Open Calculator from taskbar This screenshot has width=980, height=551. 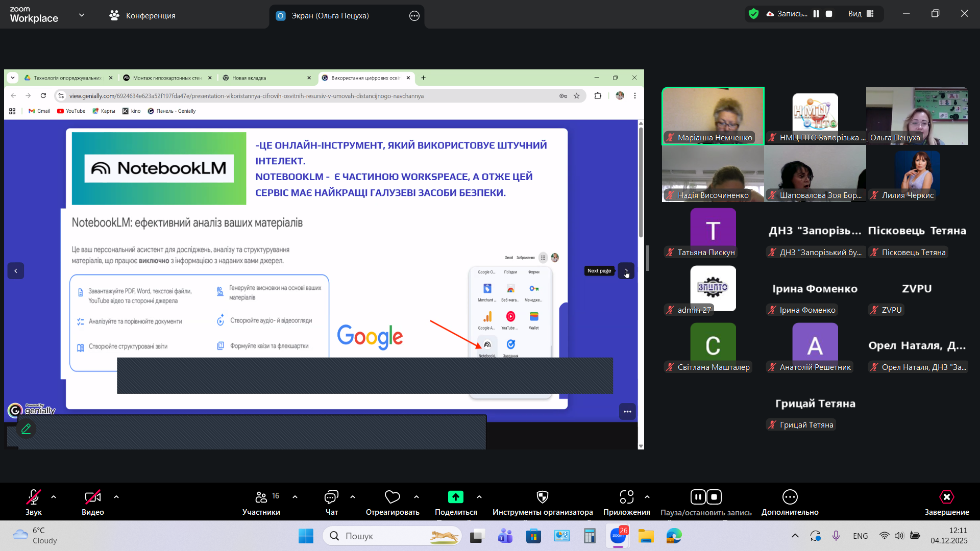590,536
